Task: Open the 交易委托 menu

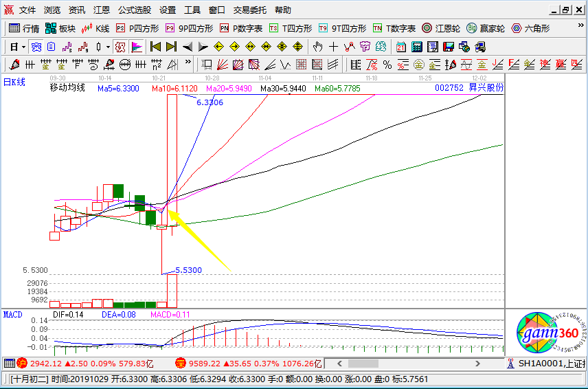Action: tap(250, 10)
